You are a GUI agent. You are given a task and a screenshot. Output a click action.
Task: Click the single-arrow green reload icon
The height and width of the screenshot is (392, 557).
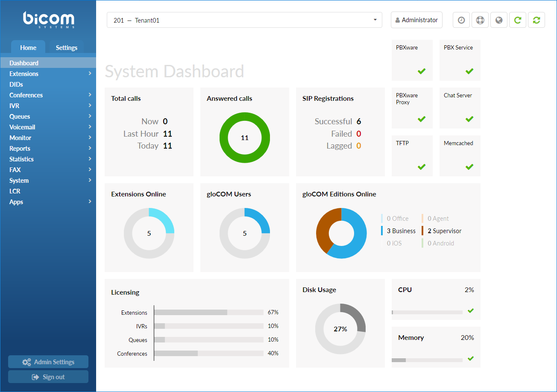[x=518, y=20]
